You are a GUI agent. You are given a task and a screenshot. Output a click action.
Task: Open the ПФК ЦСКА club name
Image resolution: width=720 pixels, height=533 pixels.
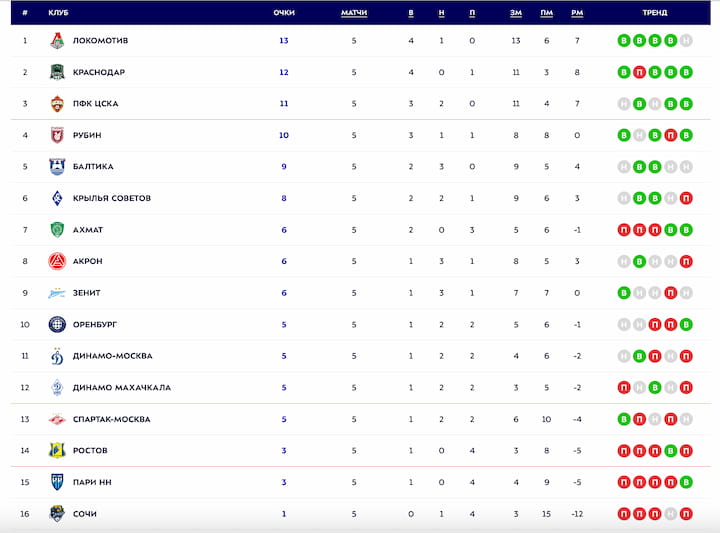(x=96, y=104)
